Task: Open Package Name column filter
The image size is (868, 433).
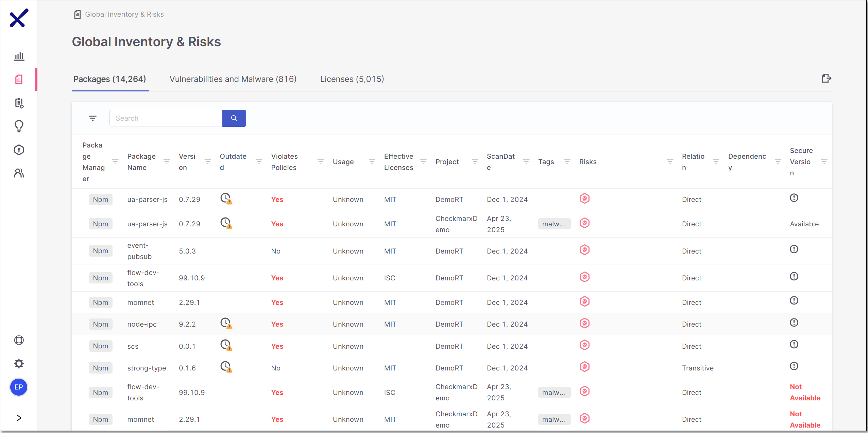Action: coord(167,161)
